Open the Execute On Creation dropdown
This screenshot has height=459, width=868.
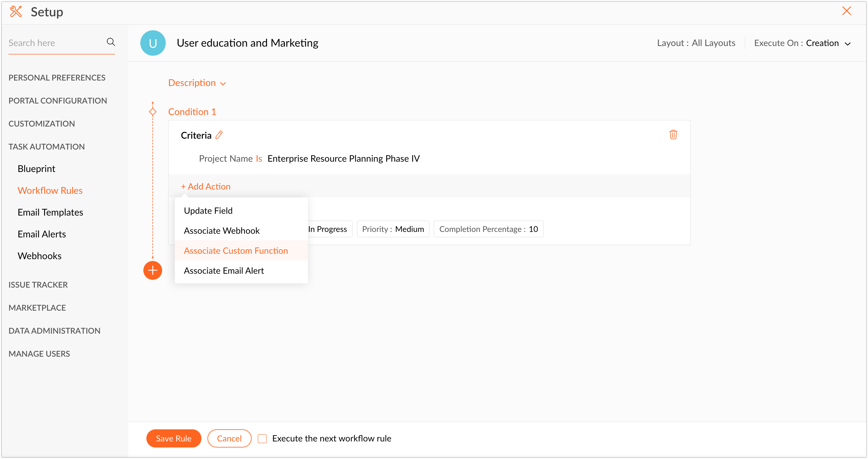802,43
